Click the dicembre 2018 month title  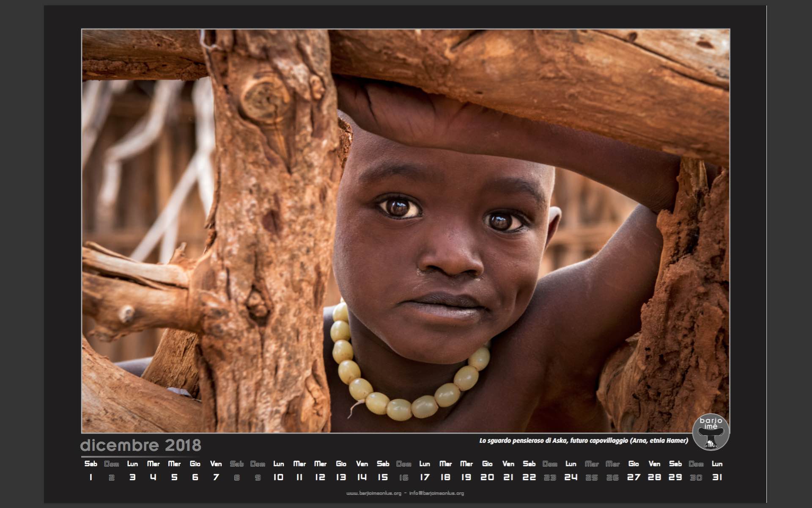140,445
